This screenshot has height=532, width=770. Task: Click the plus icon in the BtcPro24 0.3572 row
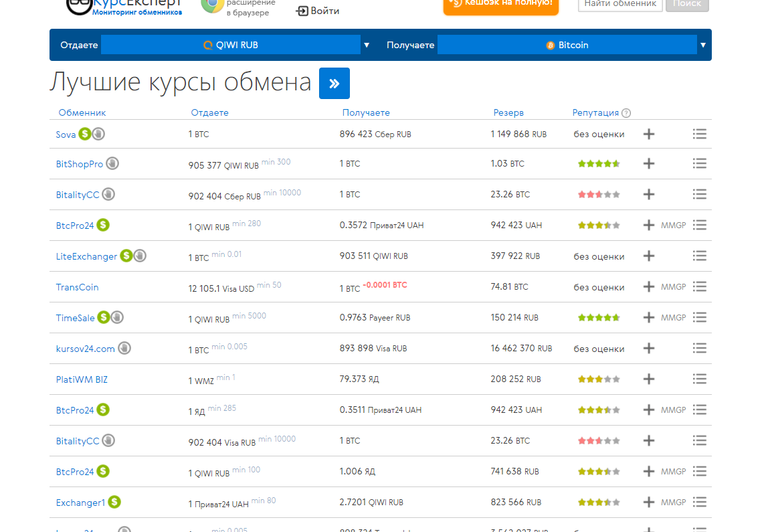(649, 225)
